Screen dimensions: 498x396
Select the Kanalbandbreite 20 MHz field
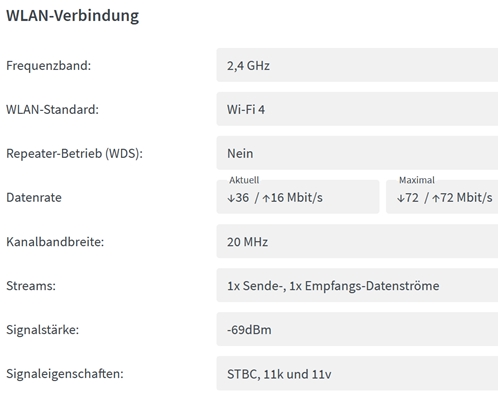(357, 241)
